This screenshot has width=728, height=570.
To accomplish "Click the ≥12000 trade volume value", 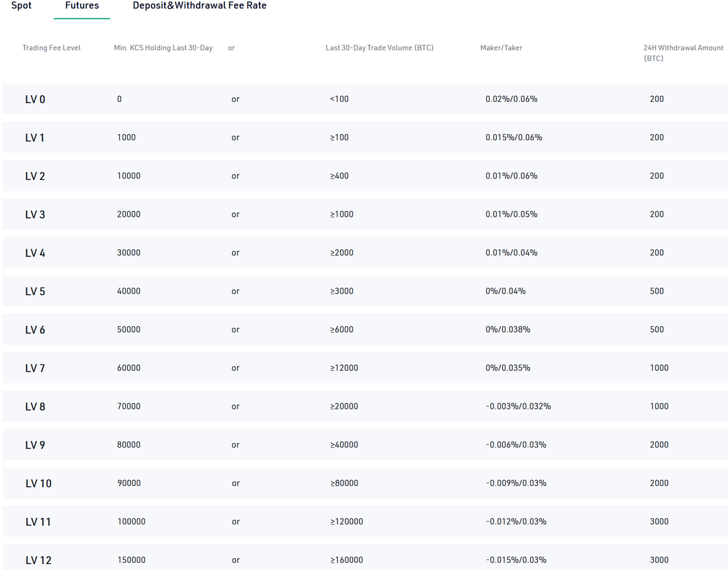I will point(344,368).
